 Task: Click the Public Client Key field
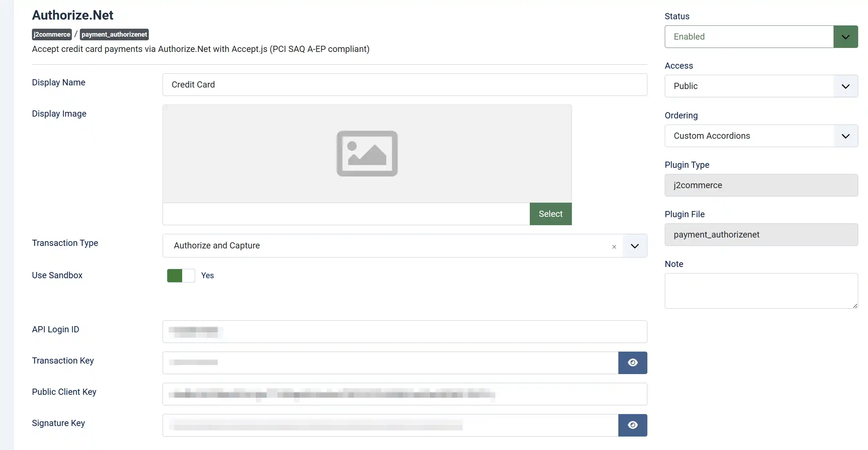(x=405, y=394)
